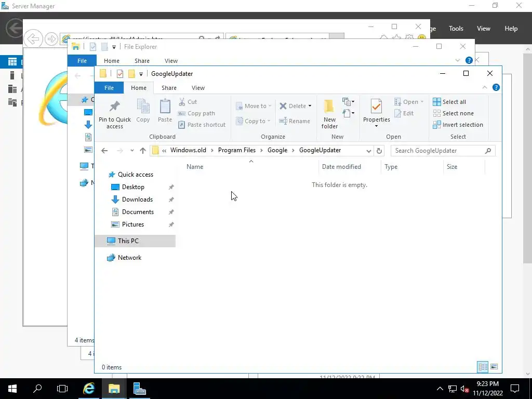Select Documents in the navigation pane

point(138,212)
